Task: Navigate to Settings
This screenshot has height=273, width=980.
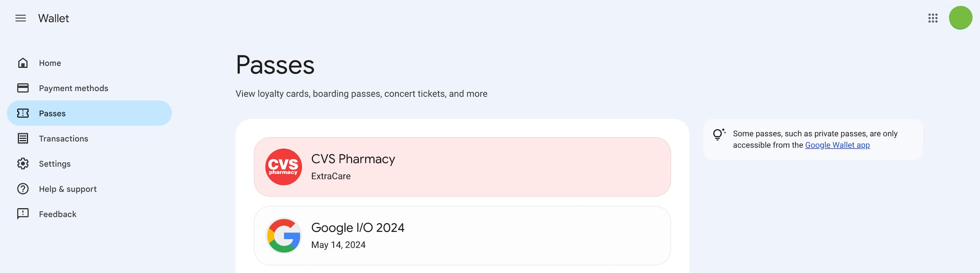Action: coord(54,164)
